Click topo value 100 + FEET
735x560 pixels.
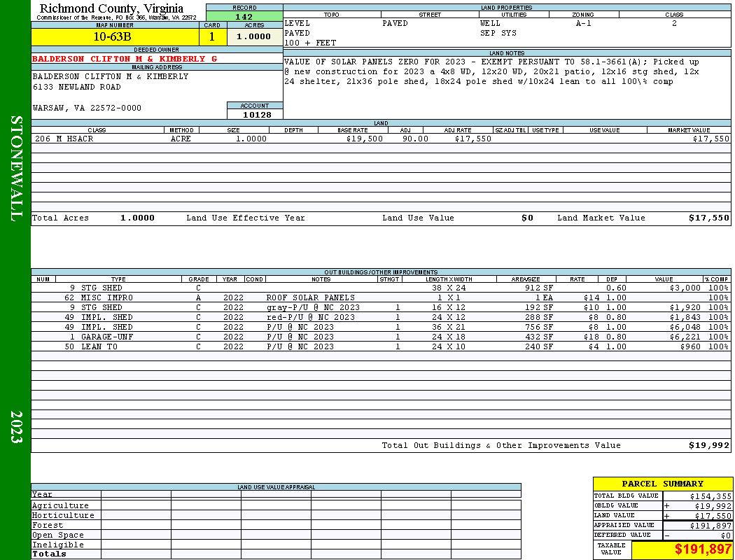pos(310,43)
